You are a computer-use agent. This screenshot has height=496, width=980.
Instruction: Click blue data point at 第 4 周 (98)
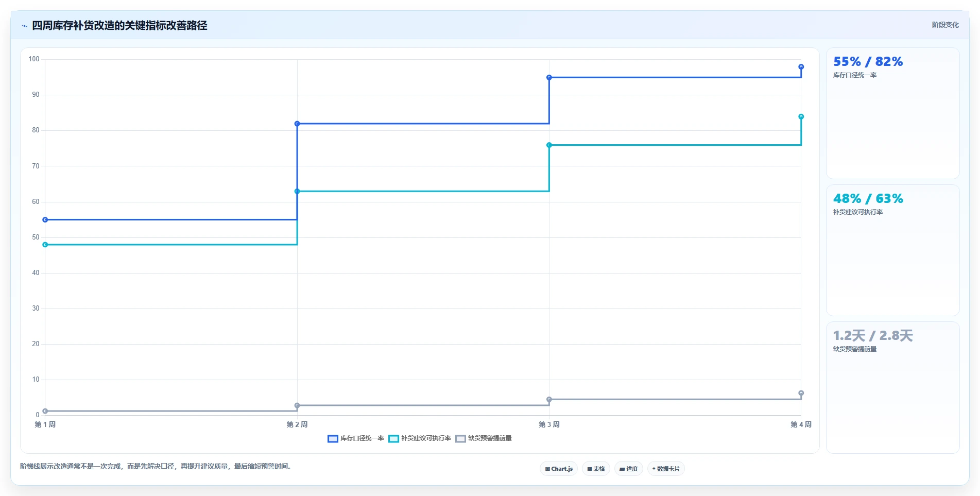point(801,67)
